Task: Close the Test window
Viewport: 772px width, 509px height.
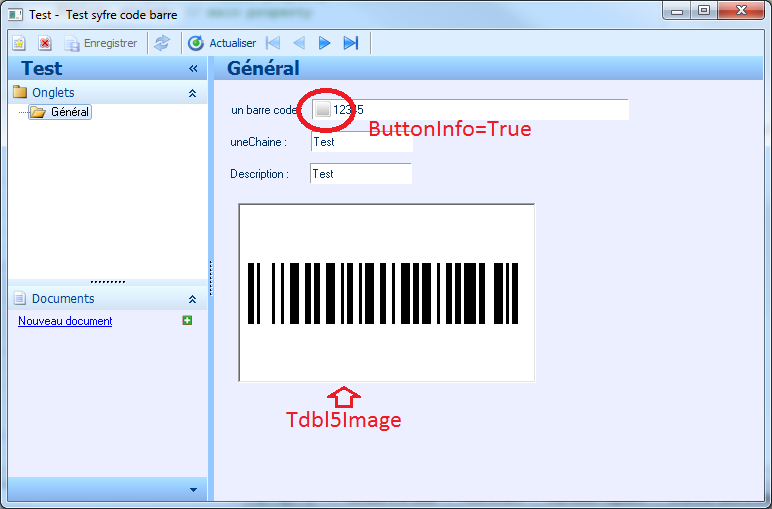Action: (741, 11)
